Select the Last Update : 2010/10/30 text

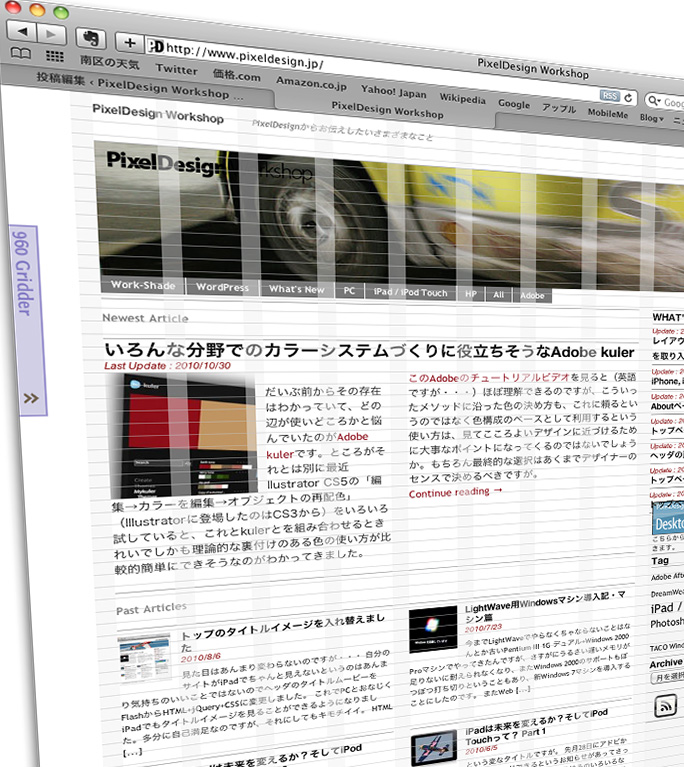click(x=167, y=365)
